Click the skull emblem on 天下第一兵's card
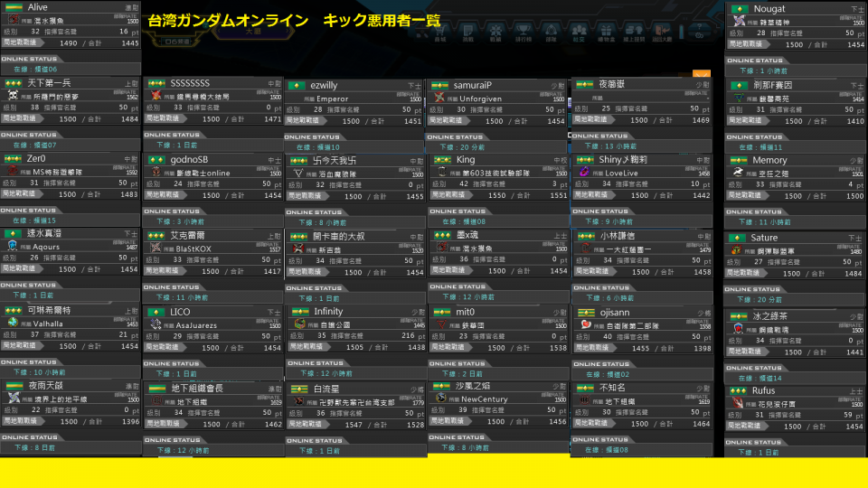 (x=13, y=95)
